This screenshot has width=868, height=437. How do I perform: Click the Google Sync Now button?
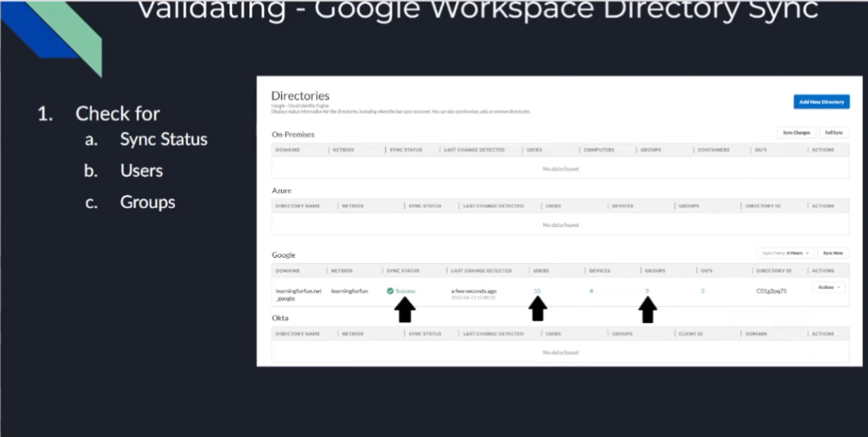tap(832, 253)
